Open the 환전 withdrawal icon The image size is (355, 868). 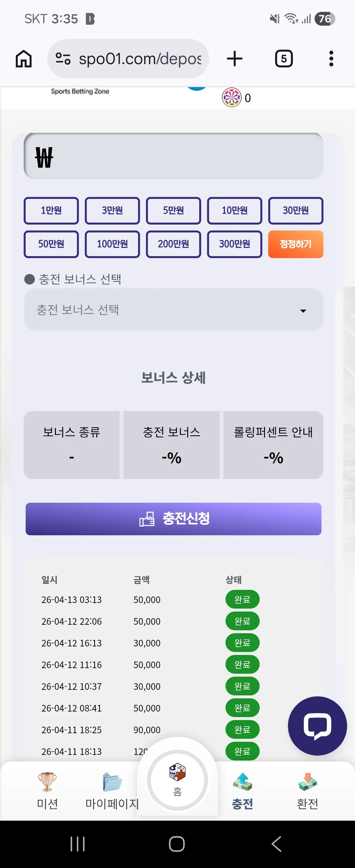308,782
